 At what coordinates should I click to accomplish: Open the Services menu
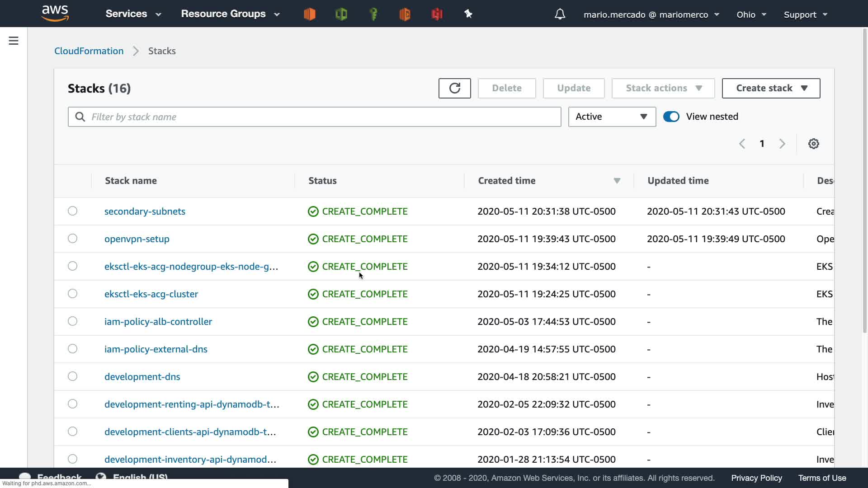(133, 14)
